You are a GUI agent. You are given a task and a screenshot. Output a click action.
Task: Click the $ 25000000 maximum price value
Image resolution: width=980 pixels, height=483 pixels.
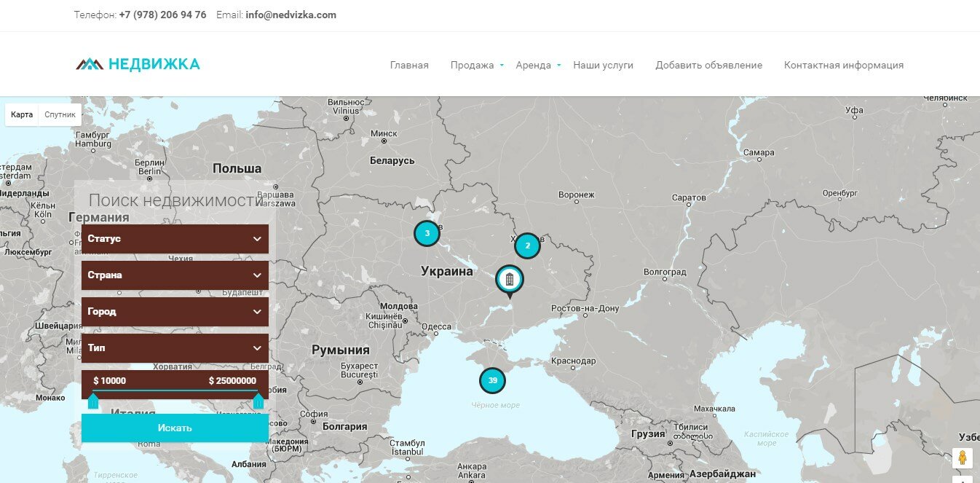coord(232,380)
